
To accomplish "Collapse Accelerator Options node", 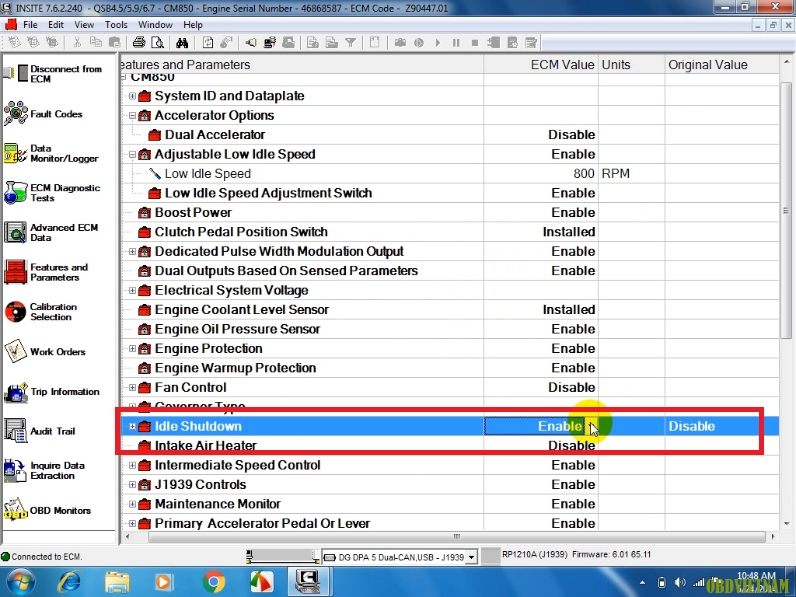I will [132, 115].
